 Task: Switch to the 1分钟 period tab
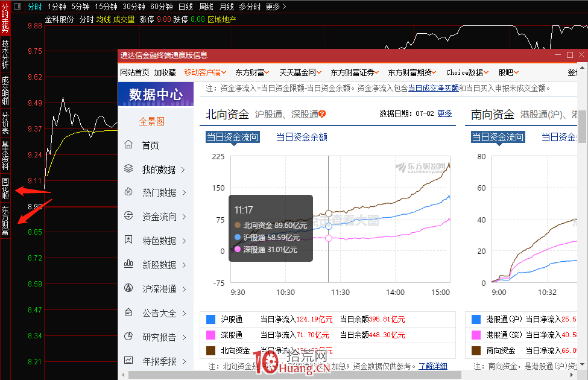click(57, 7)
